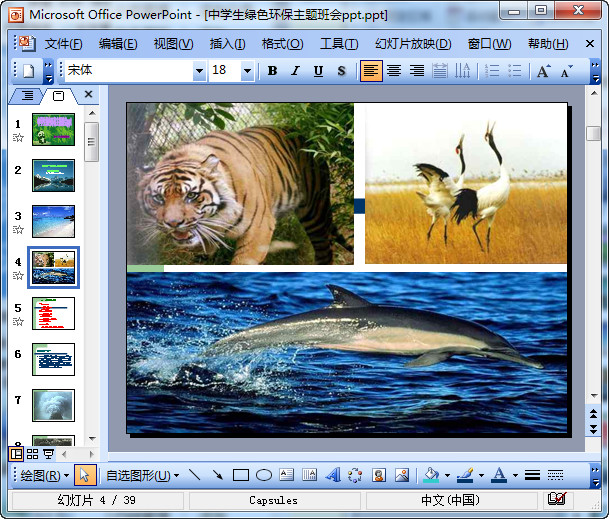Insert Clip Art
This screenshot has height=519, width=609.
click(x=379, y=475)
